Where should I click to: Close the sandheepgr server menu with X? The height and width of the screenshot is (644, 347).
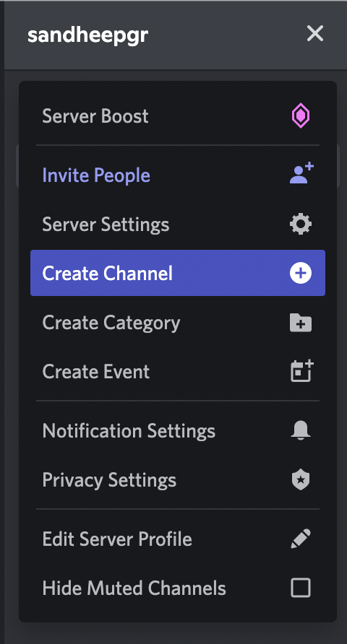tap(315, 34)
